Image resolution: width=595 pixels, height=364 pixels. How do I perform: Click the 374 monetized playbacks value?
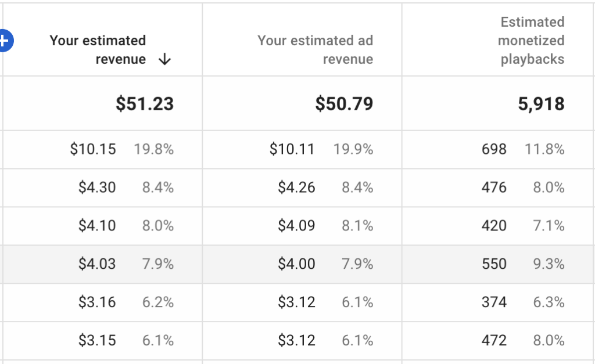pyautogui.click(x=494, y=302)
